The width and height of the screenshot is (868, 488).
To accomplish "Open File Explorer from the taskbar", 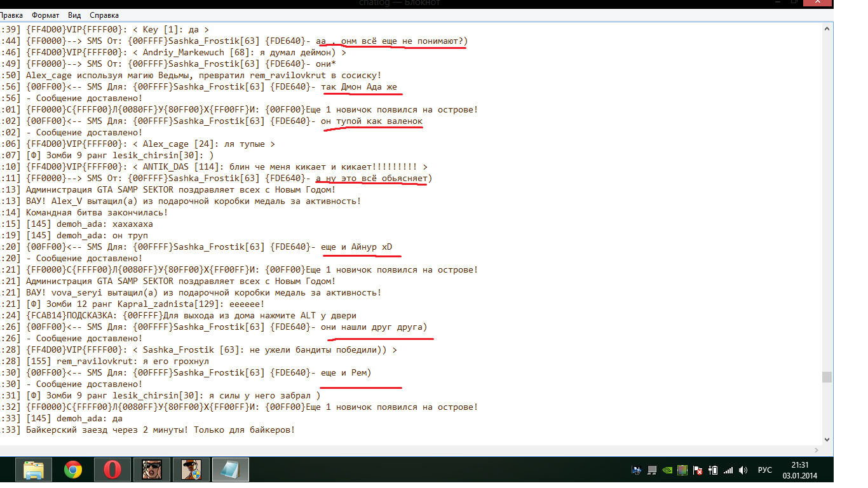I will coord(33,470).
